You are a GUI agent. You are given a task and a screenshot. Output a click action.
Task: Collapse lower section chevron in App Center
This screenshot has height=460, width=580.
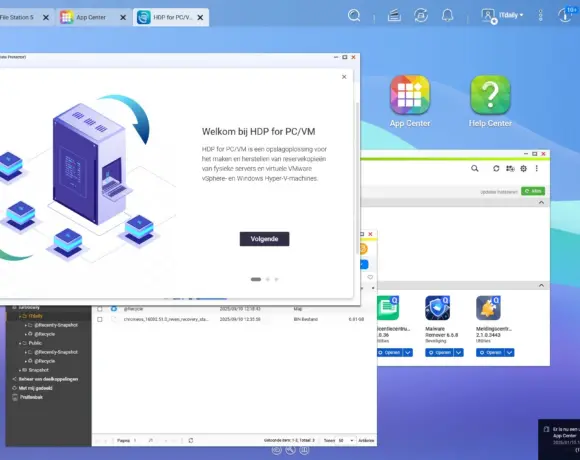pyautogui.click(x=541, y=285)
